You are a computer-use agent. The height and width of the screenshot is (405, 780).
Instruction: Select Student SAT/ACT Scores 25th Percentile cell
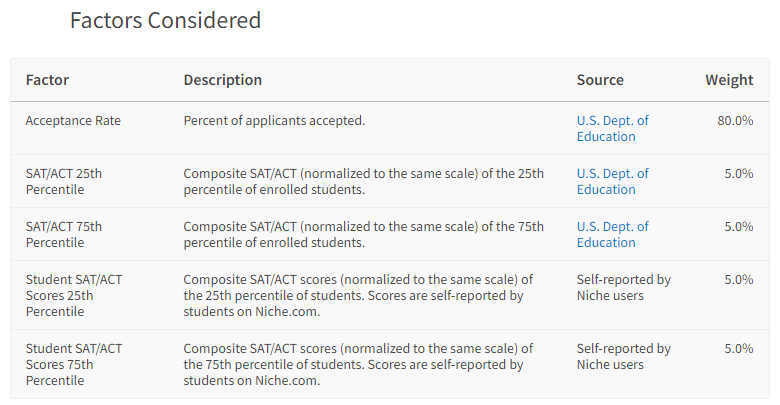click(x=74, y=296)
